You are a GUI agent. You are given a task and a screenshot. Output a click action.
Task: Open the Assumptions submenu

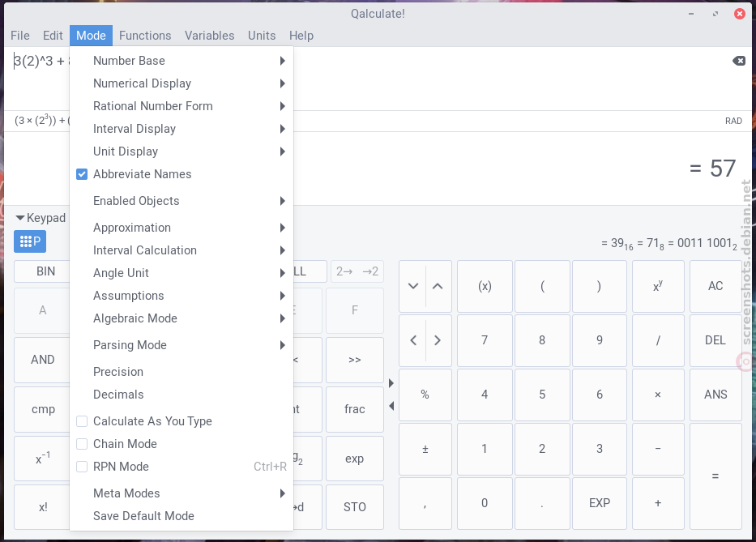click(x=182, y=296)
